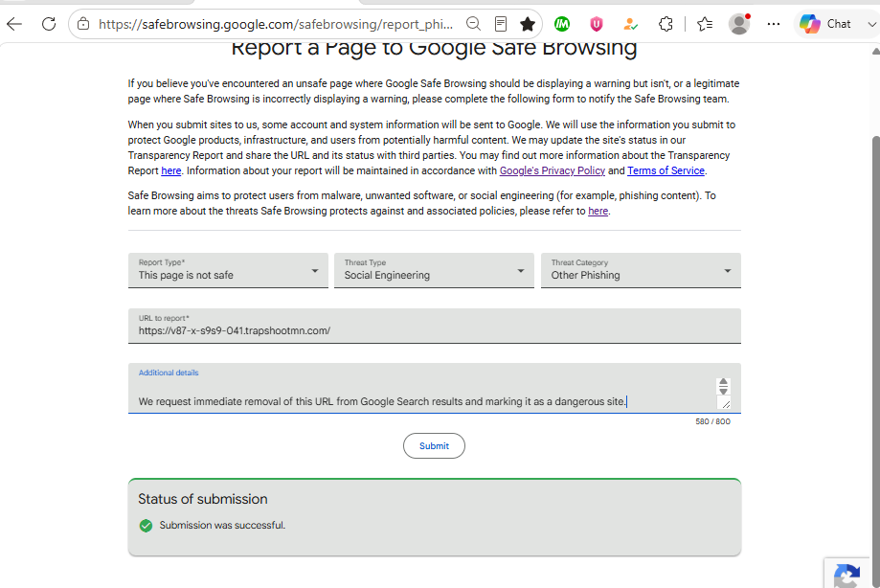Select the 'Submission was successful.' text
The width and height of the screenshot is (880, 588).
point(222,525)
